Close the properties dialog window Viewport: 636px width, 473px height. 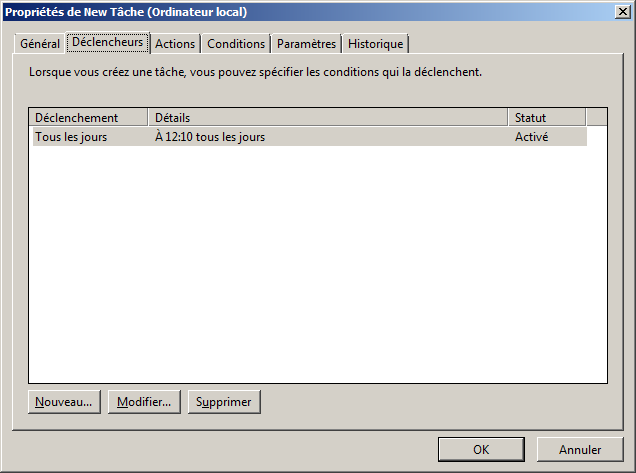pos(620,12)
